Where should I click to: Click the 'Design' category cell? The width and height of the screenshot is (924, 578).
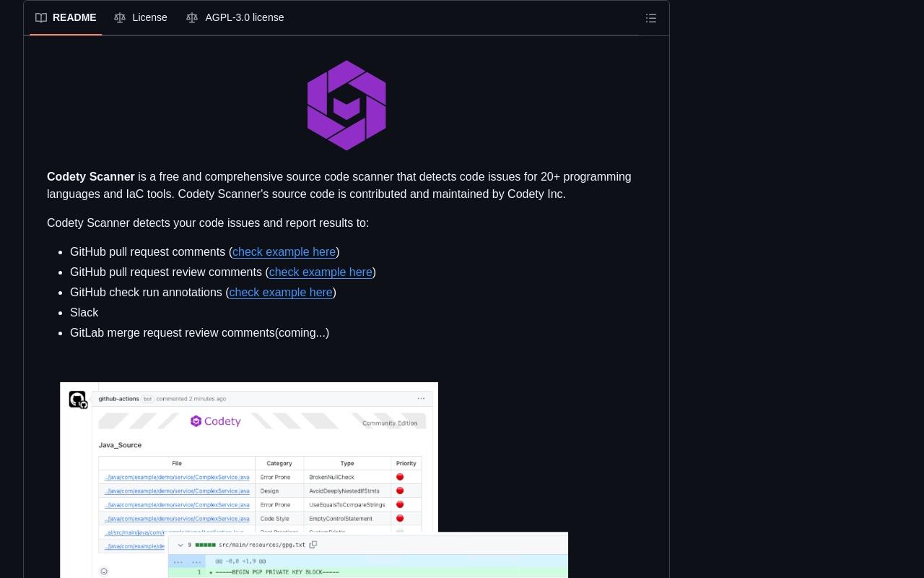pyautogui.click(x=269, y=491)
